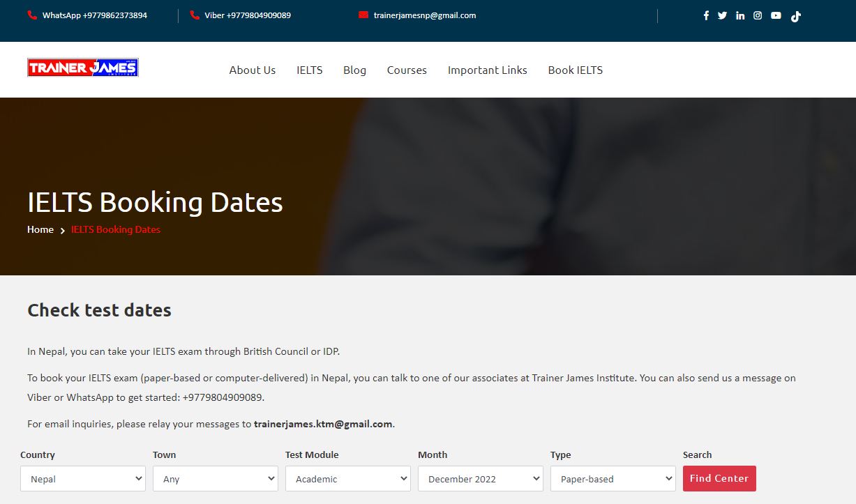Image resolution: width=856 pixels, height=504 pixels.
Task: Click the WhatsApp phone number link
Action: click(x=94, y=15)
